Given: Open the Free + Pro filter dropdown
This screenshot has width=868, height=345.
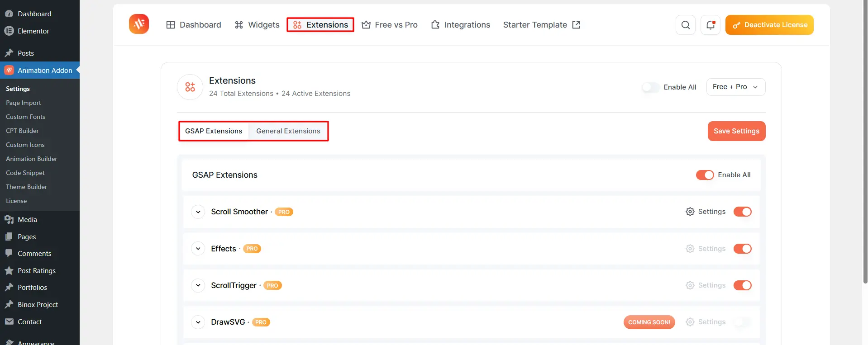Looking at the screenshot, I should [735, 87].
